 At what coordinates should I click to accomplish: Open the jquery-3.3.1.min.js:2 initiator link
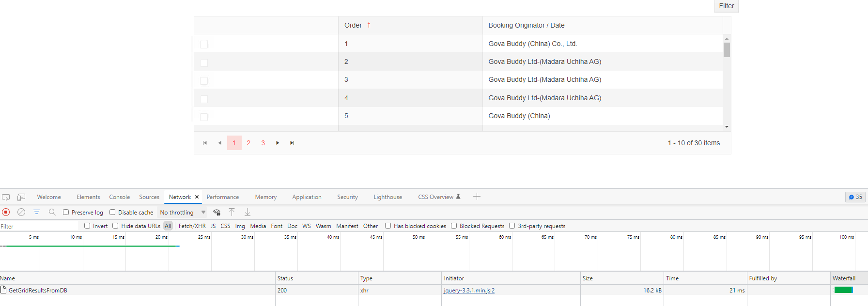pyautogui.click(x=469, y=291)
